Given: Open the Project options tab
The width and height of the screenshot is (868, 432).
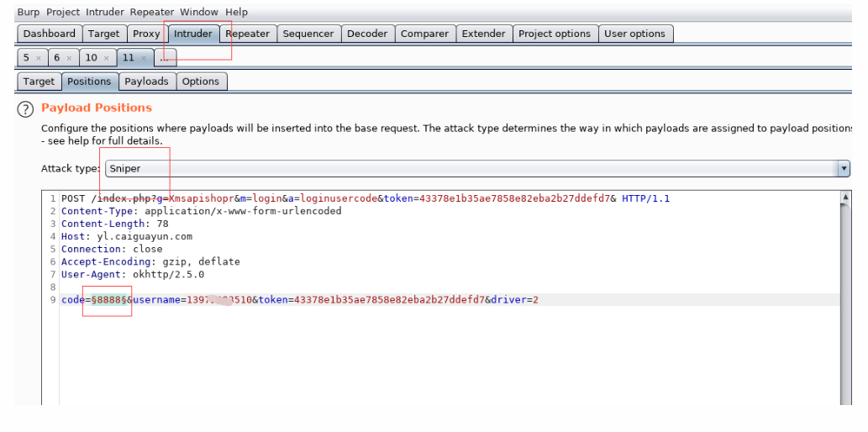Looking at the screenshot, I should [555, 34].
